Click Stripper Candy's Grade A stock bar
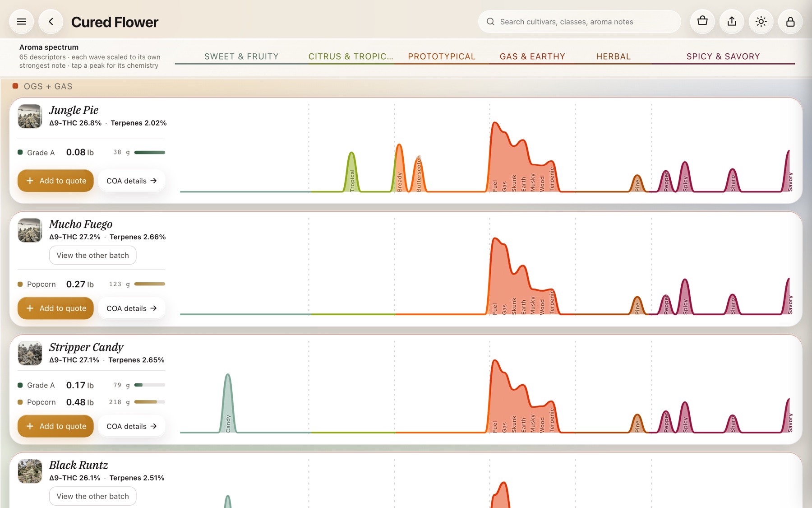Screen dimensions: 812x508 (150, 385)
